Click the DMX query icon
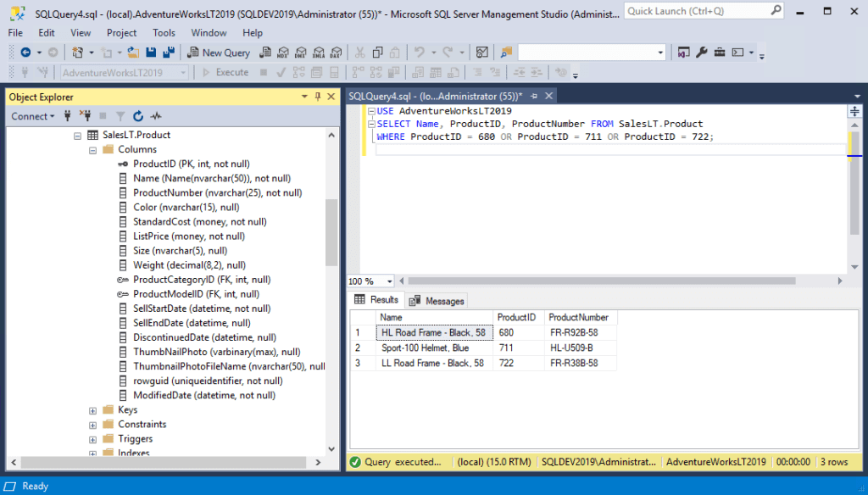The width and height of the screenshot is (868, 495). [301, 52]
